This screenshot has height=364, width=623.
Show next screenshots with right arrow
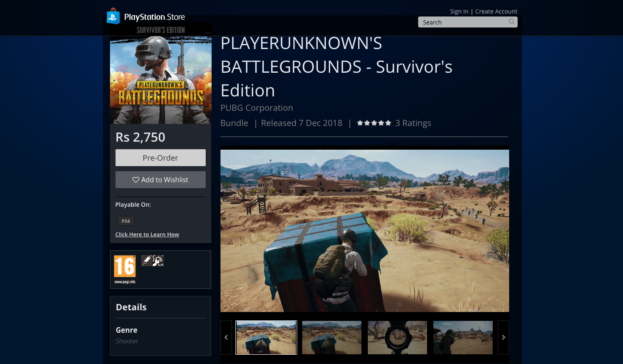pos(503,337)
